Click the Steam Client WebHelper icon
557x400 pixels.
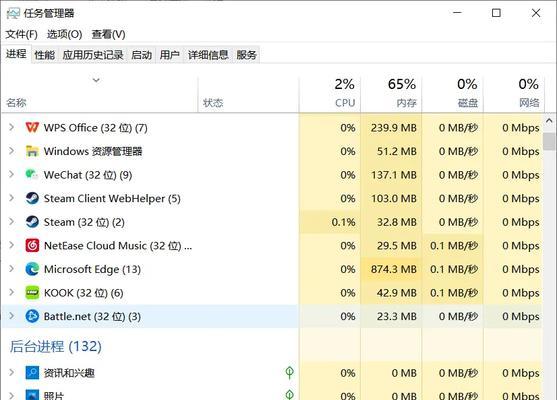tap(32, 198)
